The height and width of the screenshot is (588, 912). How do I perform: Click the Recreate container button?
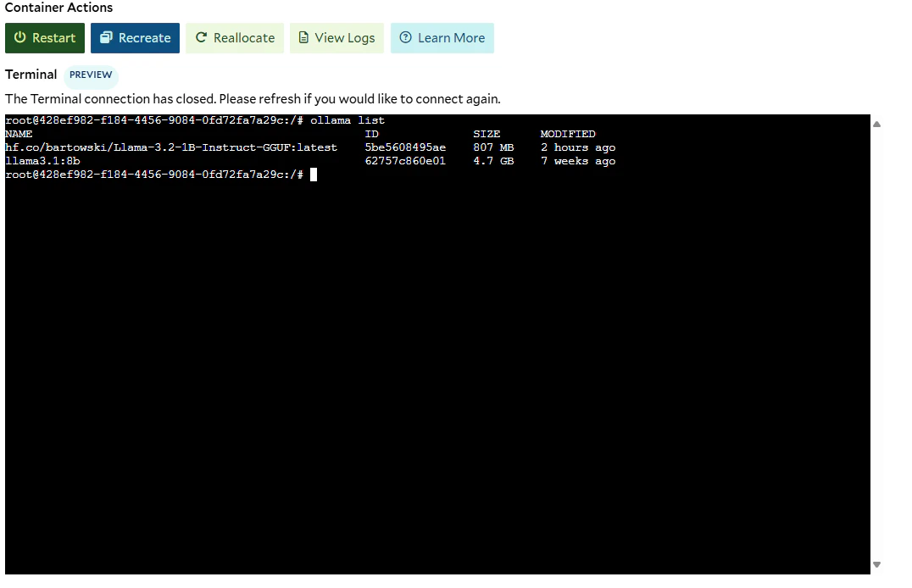tap(135, 38)
